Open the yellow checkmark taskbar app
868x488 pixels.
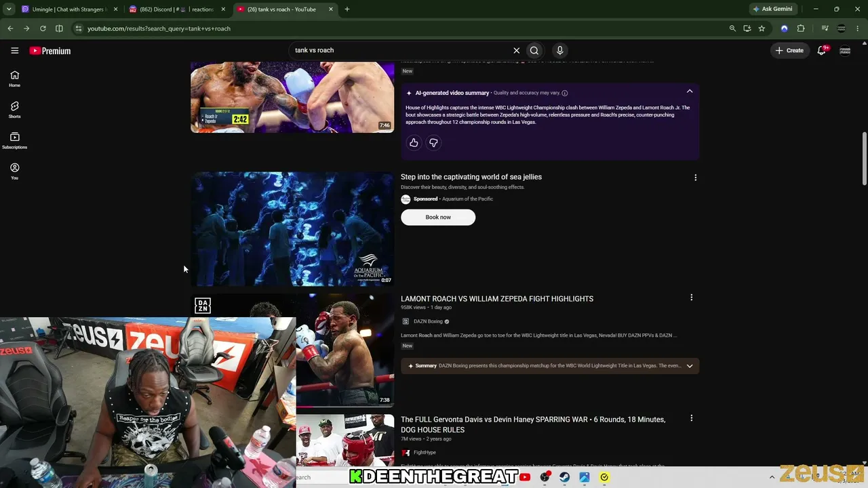(x=604, y=477)
